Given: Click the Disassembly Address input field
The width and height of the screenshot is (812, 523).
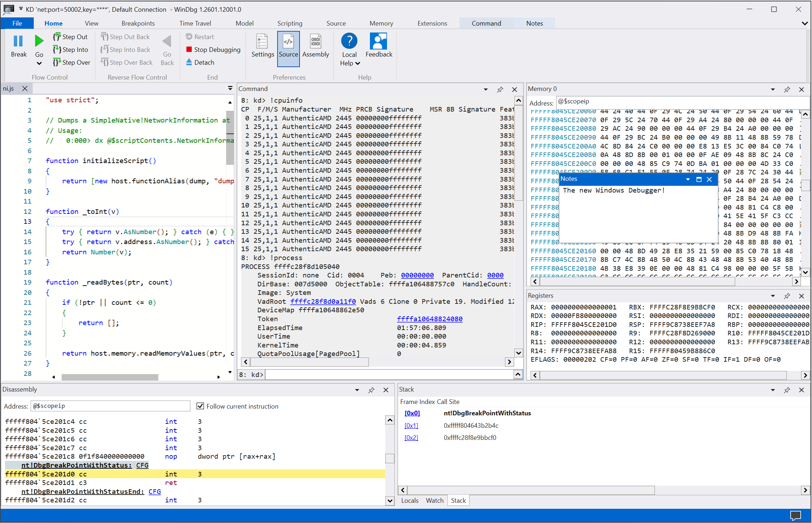Looking at the screenshot, I should click(x=110, y=406).
